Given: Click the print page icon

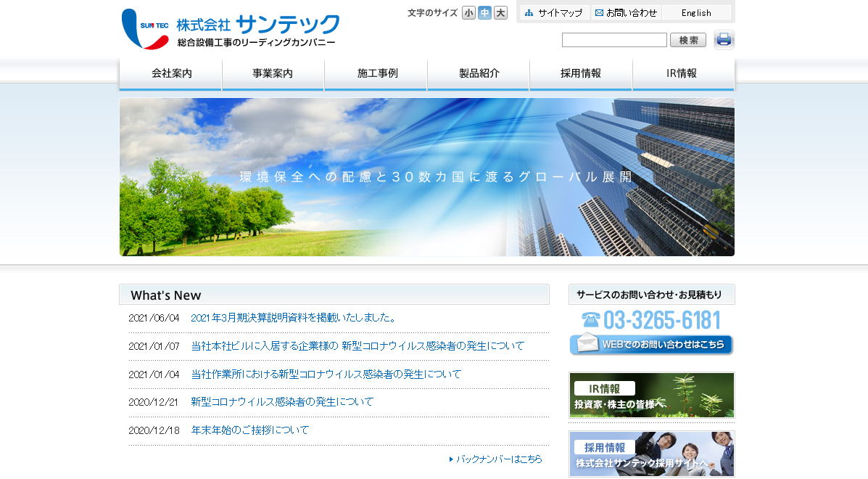Looking at the screenshot, I should [723, 40].
